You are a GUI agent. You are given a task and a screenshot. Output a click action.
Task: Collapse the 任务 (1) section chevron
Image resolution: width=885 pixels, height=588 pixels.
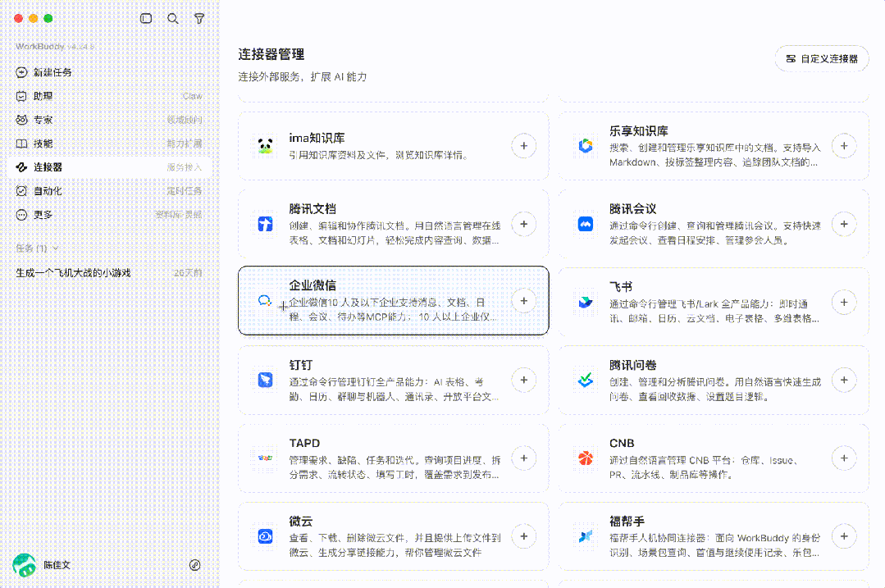coord(55,248)
